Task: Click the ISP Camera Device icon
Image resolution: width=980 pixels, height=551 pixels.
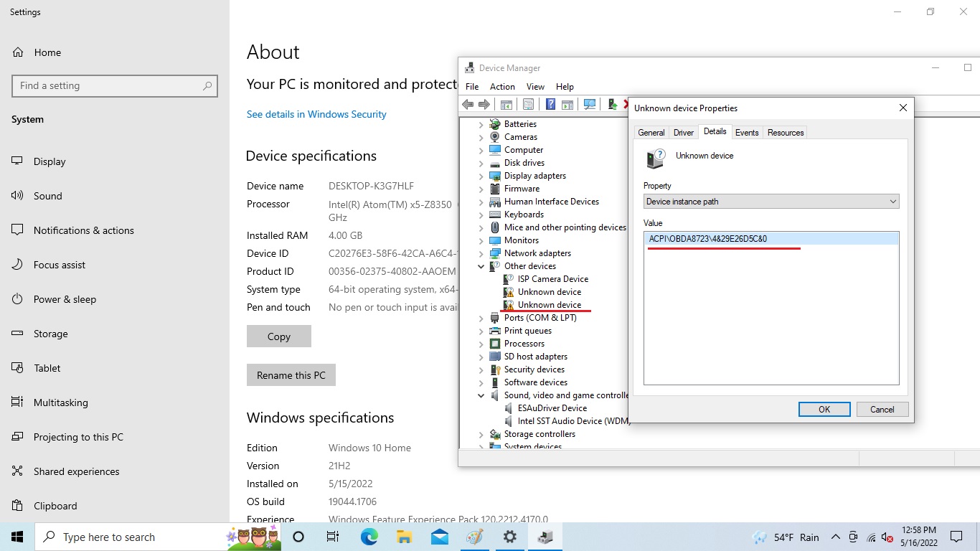Action: pyautogui.click(x=509, y=279)
